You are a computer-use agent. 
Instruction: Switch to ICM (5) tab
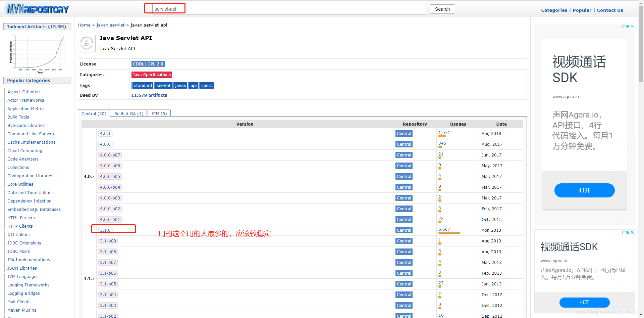[159, 113]
